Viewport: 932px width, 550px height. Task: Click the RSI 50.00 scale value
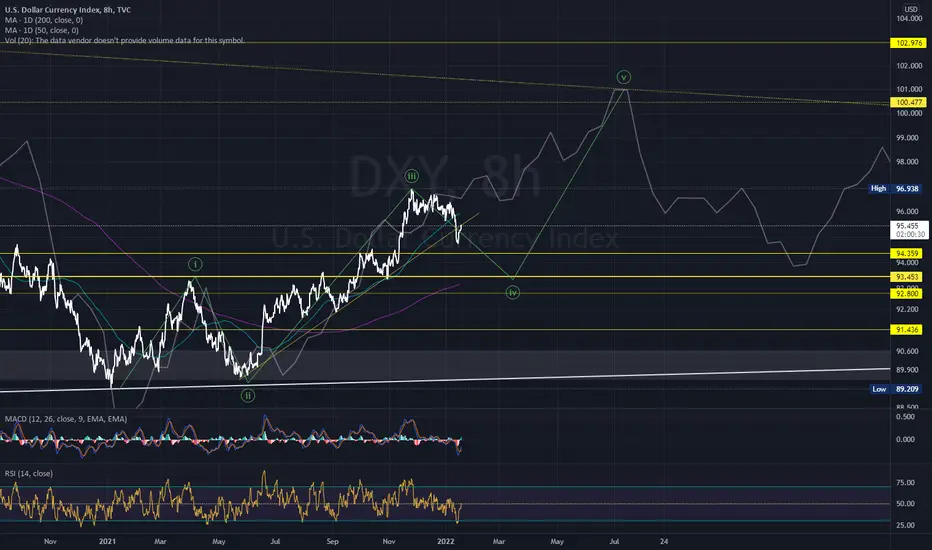pyautogui.click(x=905, y=504)
